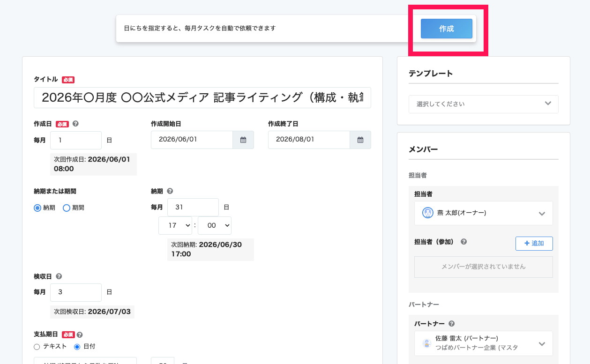Click the blue 作成 button
The width and height of the screenshot is (590, 364).
[x=446, y=29]
